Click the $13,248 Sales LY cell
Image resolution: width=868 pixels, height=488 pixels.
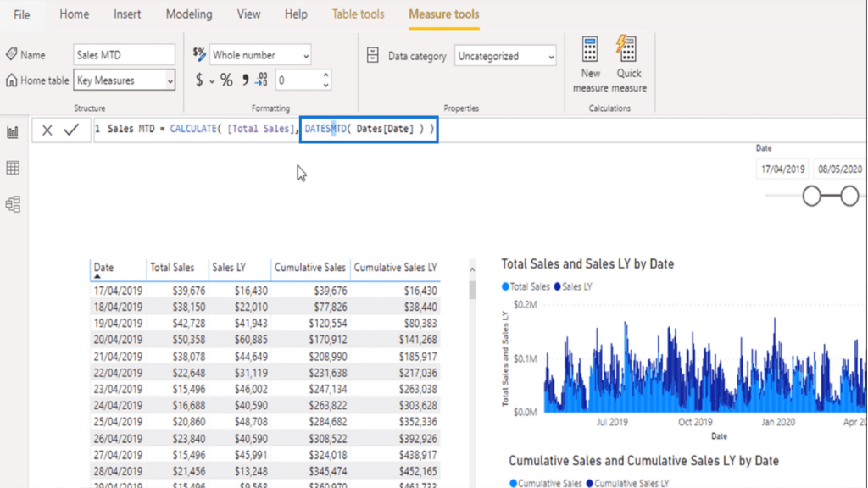coord(251,471)
